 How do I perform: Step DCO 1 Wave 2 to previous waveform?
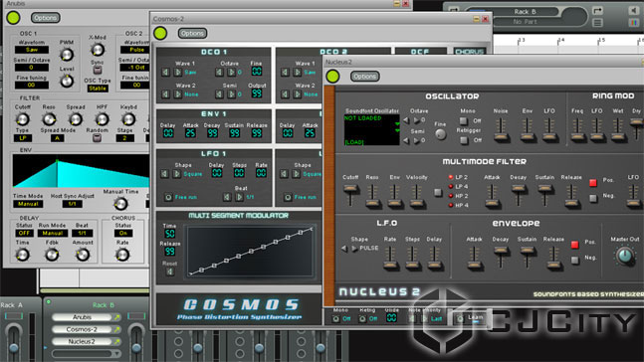click(165, 94)
